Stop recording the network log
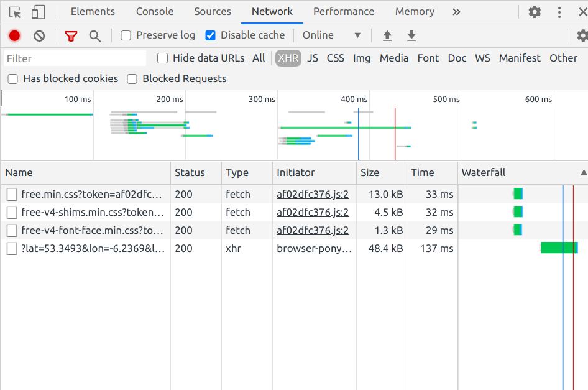This screenshot has width=588, height=390. [x=14, y=36]
